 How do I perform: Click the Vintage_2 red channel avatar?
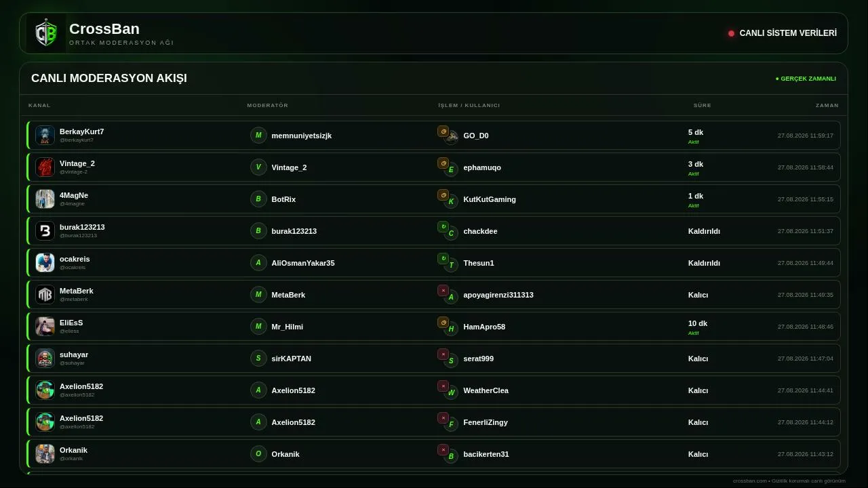45,167
